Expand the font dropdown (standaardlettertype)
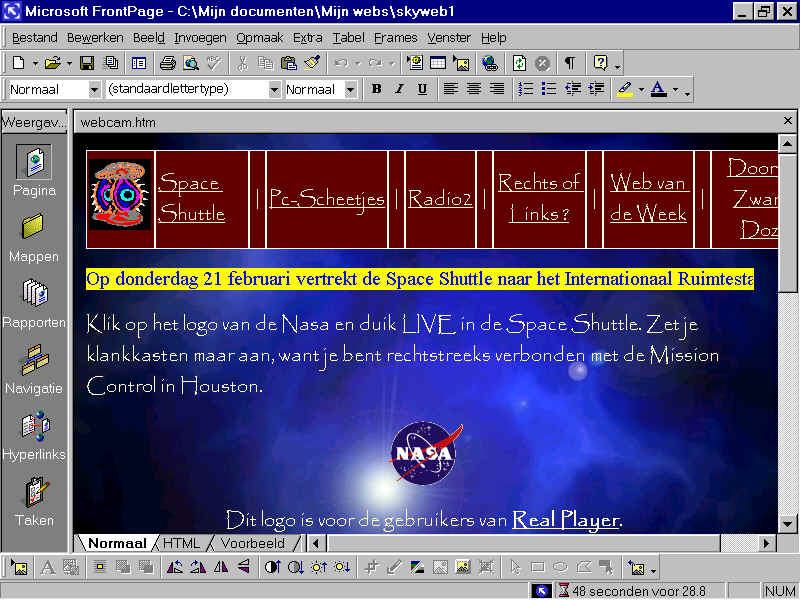 click(x=274, y=90)
